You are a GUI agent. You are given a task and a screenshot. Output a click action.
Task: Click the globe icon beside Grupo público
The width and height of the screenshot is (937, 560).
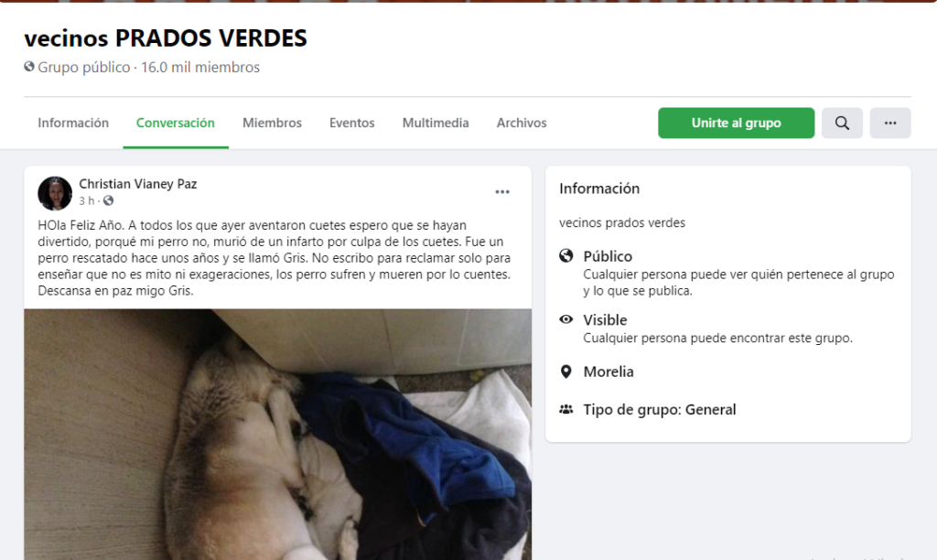tap(29, 66)
